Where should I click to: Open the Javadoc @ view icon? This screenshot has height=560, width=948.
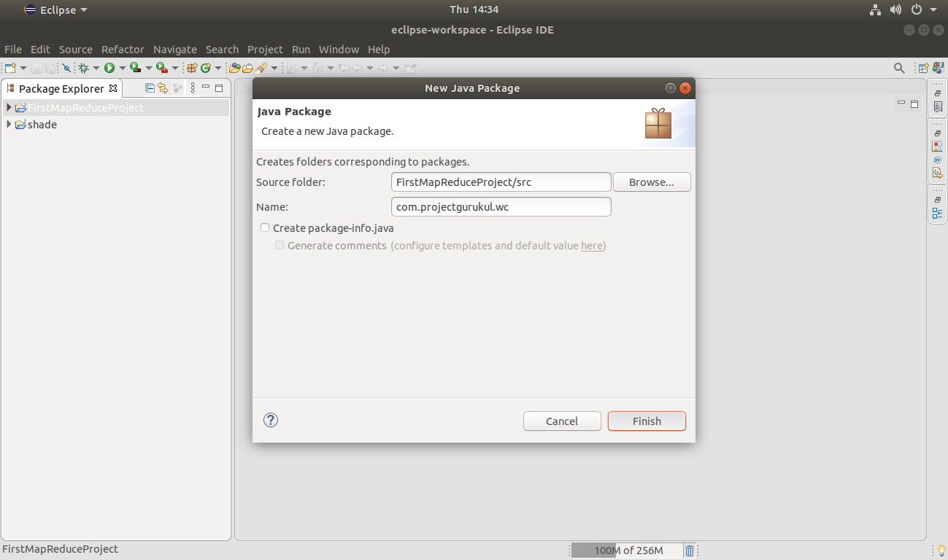[x=938, y=160]
